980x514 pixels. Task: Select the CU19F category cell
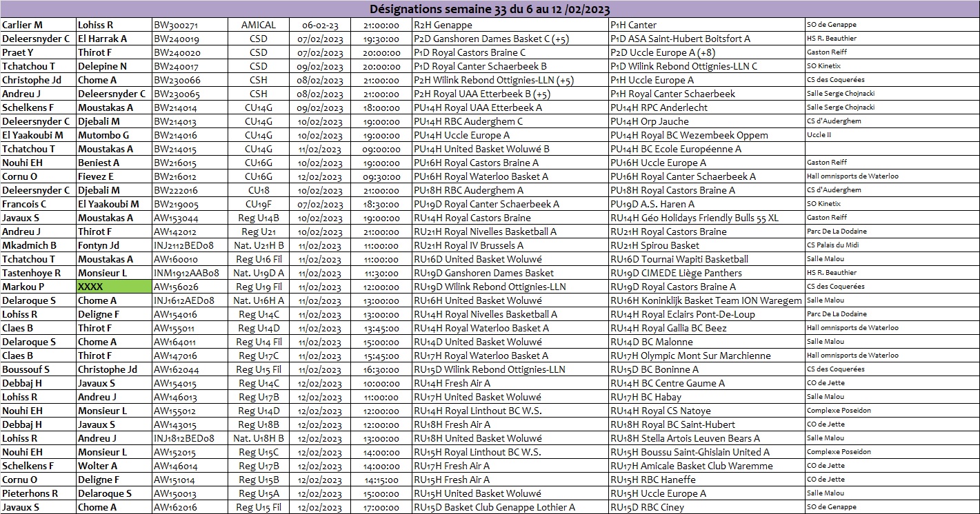point(258,204)
